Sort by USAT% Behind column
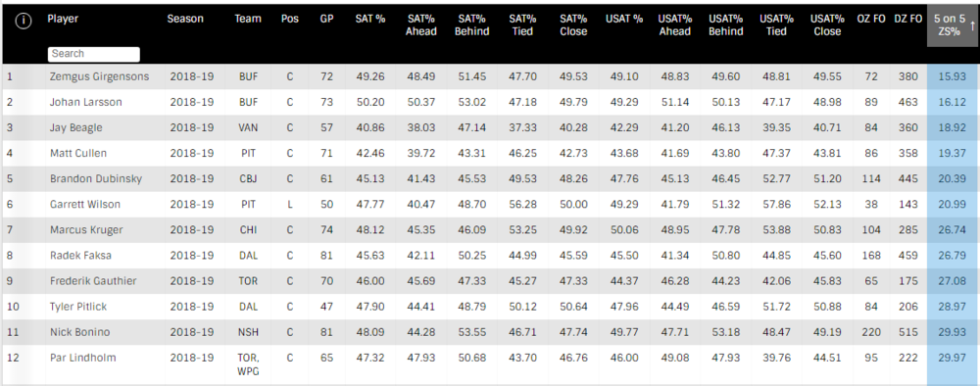The image size is (980, 386). click(x=725, y=25)
